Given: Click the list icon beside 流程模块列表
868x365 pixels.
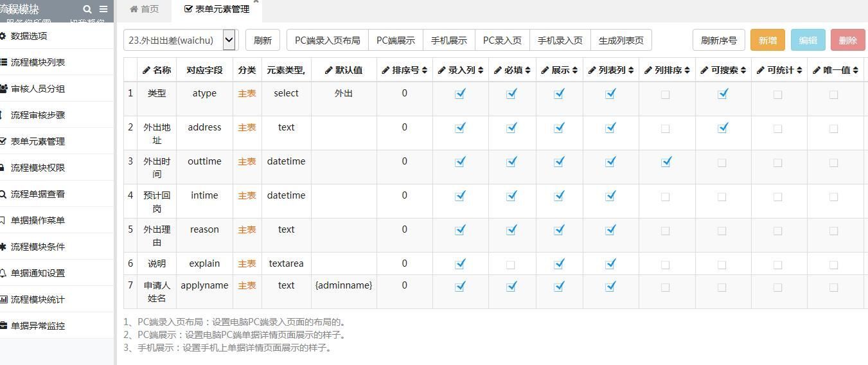Looking at the screenshot, I should tap(3, 62).
